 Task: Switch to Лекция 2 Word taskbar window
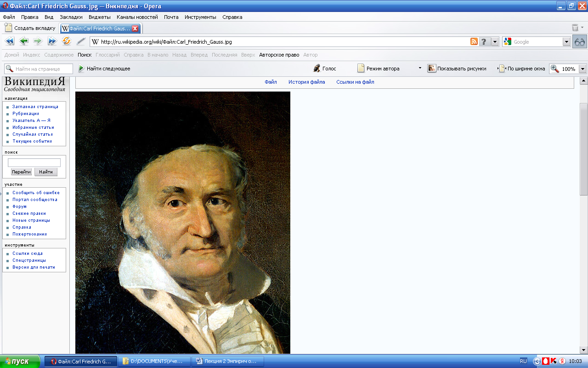[x=228, y=361]
